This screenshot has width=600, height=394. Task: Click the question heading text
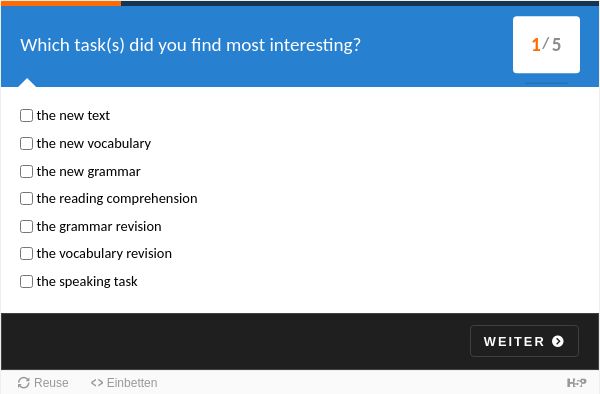pyautogui.click(x=190, y=45)
